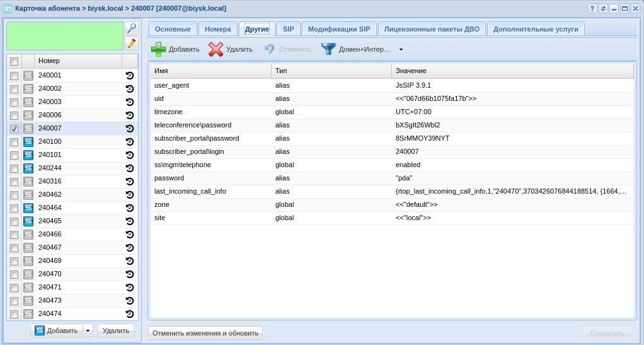
Task: Click the red cross Удалить toolbar button
Action: 231,49
